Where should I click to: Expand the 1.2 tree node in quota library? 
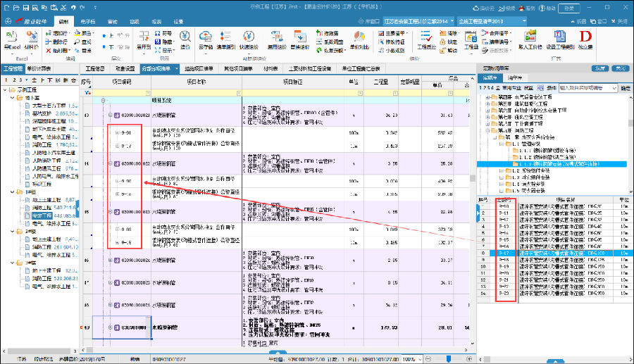[x=499, y=170]
